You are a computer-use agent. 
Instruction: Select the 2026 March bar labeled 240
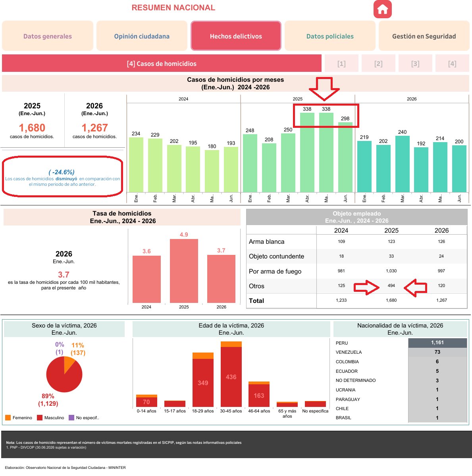(402, 164)
